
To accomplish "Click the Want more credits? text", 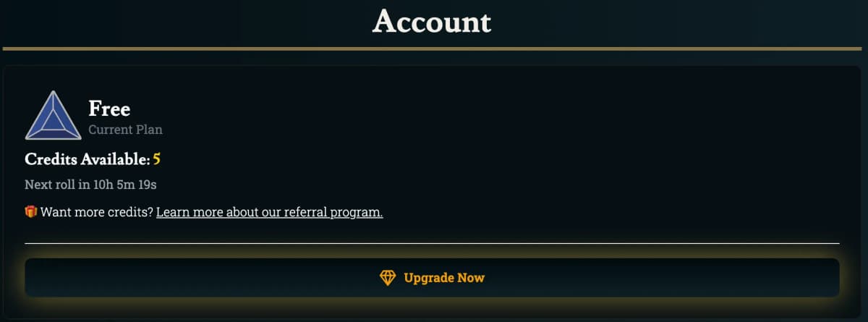I will point(96,213).
